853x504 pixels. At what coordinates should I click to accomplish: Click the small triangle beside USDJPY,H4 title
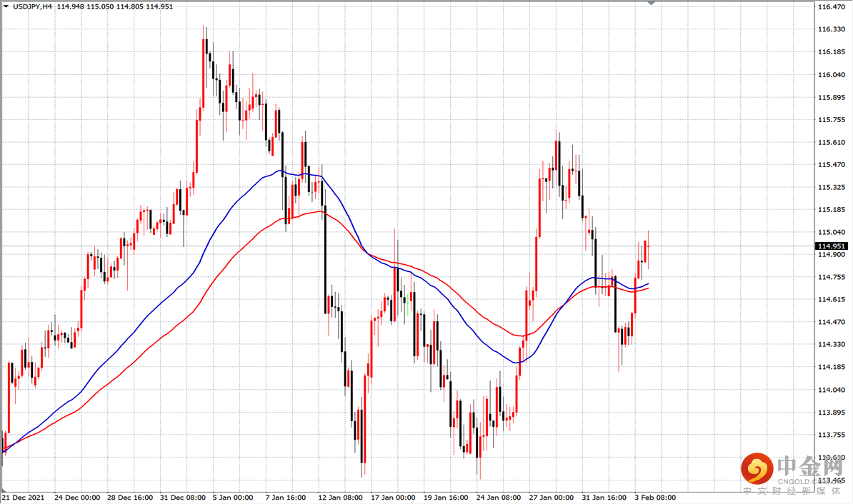pyautogui.click(x=6, y=6)
